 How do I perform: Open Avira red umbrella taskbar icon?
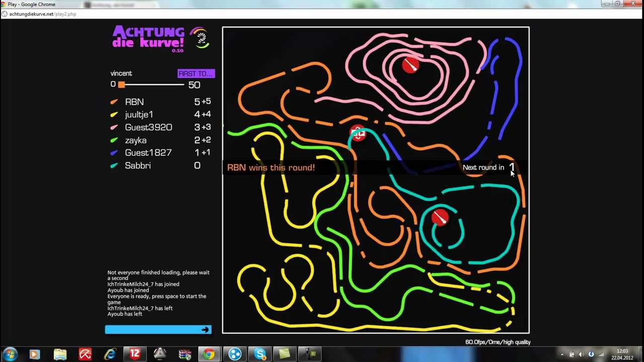click(85, 354)
